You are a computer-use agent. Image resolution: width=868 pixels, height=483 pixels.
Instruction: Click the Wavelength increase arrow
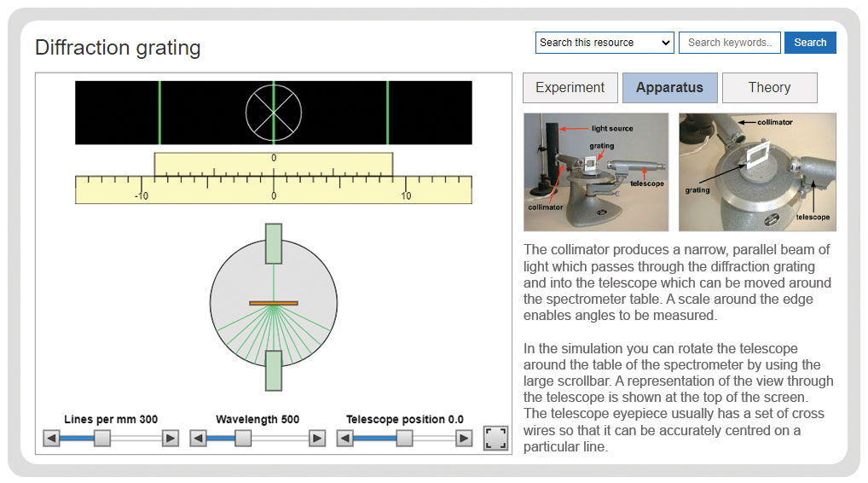point(316,439)
